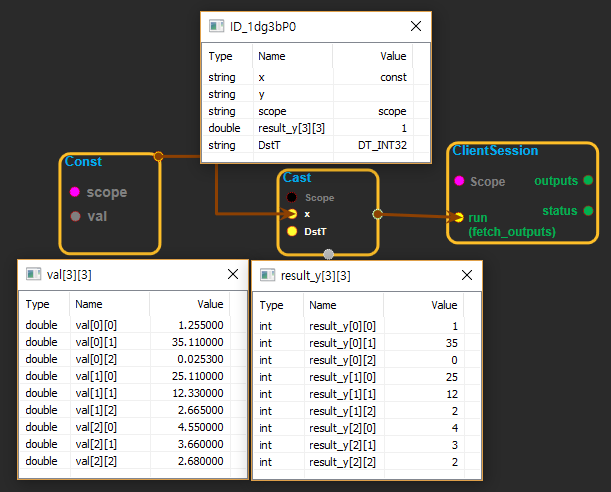Click the green outputs port on ClientSession
The width and height of the screenshot is (611, 492).
click(x=588, y=181)
